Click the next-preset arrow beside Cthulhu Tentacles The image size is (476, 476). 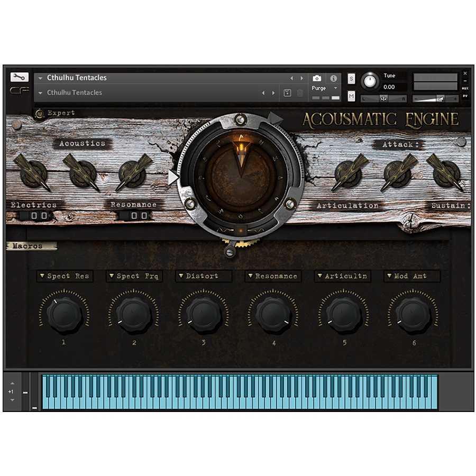(301, 77)
